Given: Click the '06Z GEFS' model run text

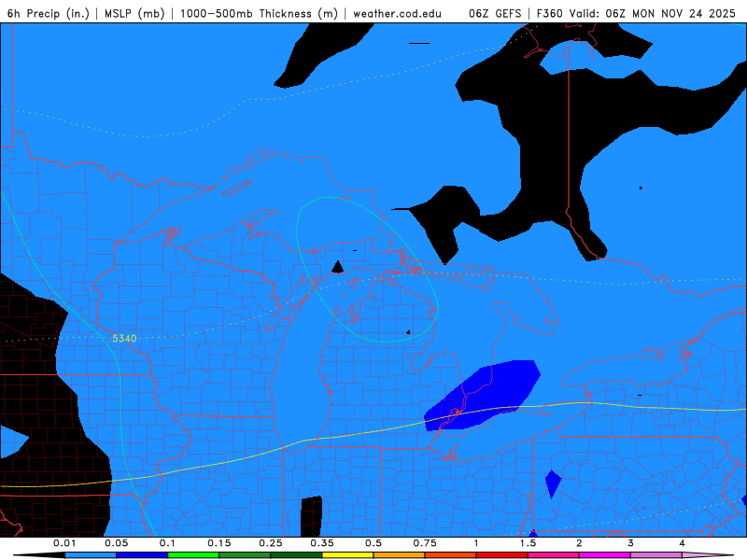Looking at the screenshot, I should [495, 13].
